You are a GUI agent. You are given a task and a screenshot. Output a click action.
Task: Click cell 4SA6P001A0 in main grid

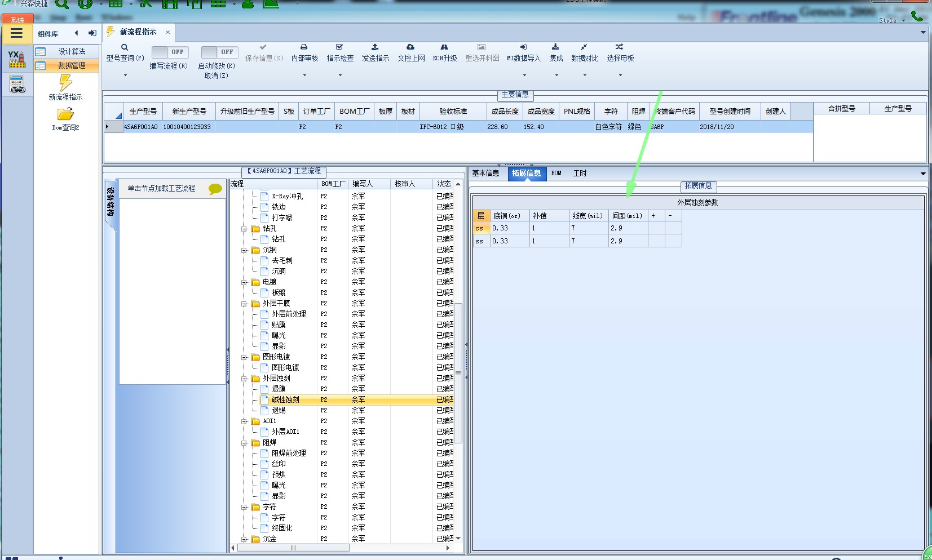tap(141, 127)
